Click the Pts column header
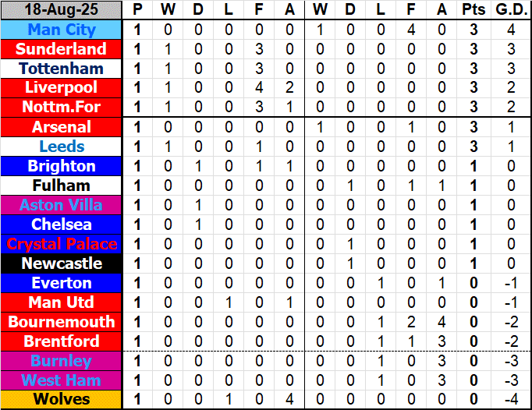Image resolution: width=532 pixels, height=410 pixels. pyautogui.click(x=473, y=10)
